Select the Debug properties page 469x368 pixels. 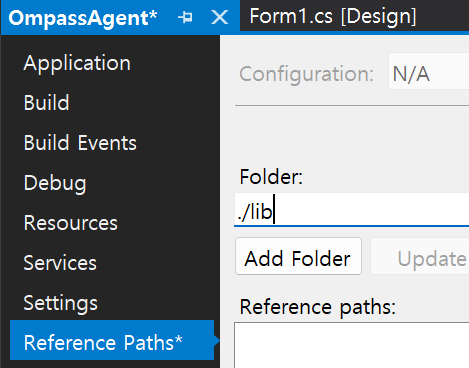[55, 183]
